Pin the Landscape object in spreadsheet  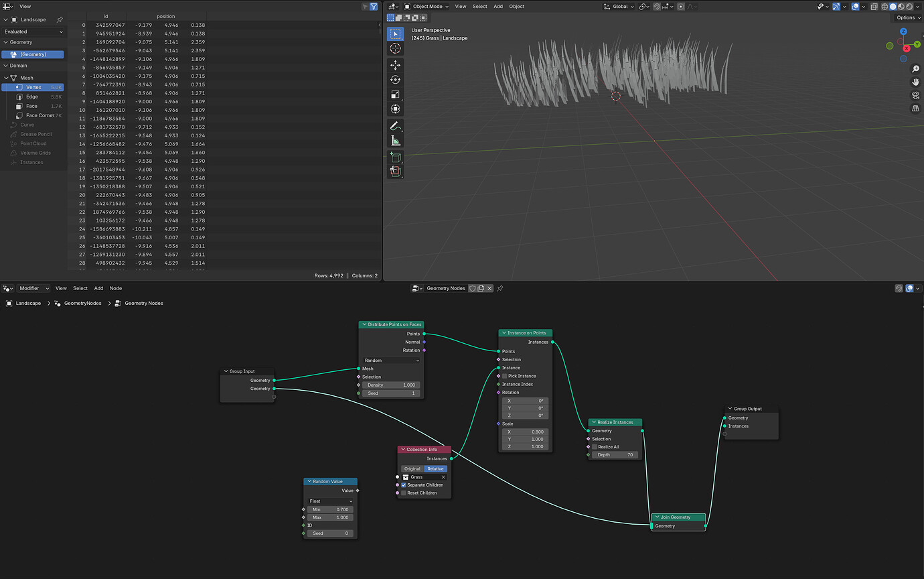point(60,19)
